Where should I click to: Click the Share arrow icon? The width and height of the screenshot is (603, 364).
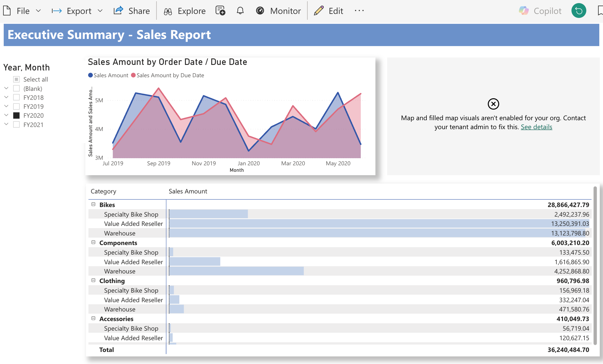(x=118, y=11)
